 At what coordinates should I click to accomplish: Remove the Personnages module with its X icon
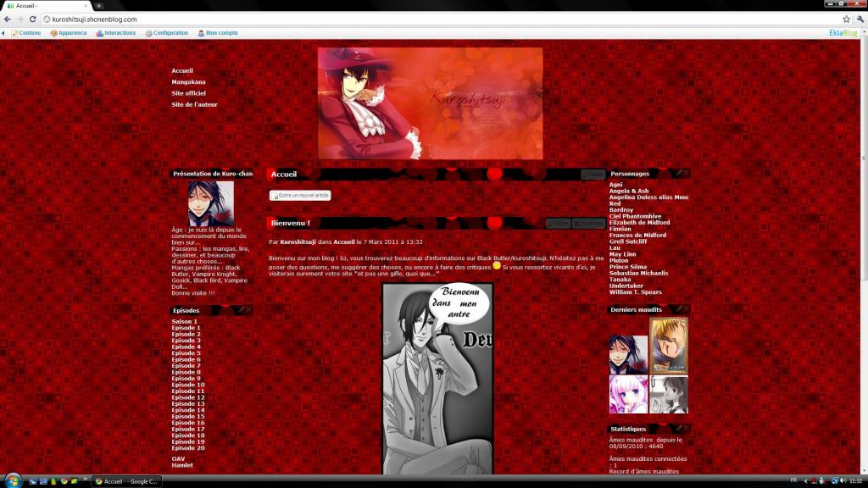[686, 173]
